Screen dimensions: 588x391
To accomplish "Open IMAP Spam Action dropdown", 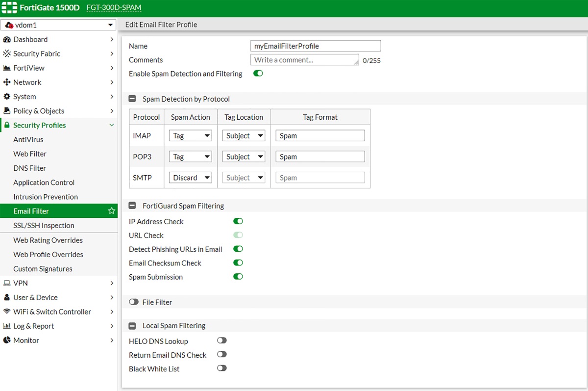I will 191,136.
